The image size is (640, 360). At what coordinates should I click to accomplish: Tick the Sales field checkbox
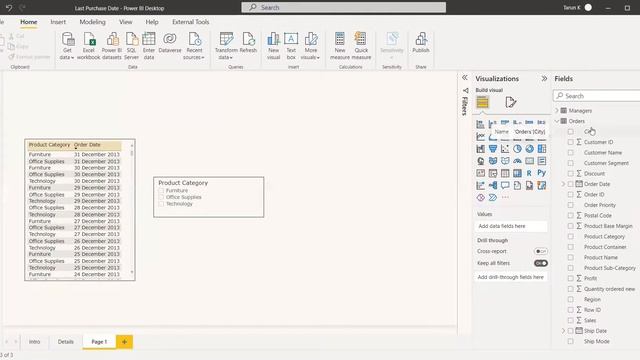click(x=571, y=320)
